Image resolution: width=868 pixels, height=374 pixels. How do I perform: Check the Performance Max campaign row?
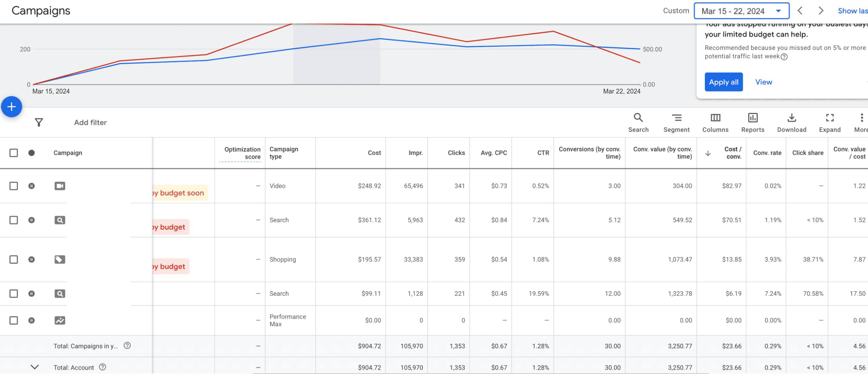coord(14,320)
